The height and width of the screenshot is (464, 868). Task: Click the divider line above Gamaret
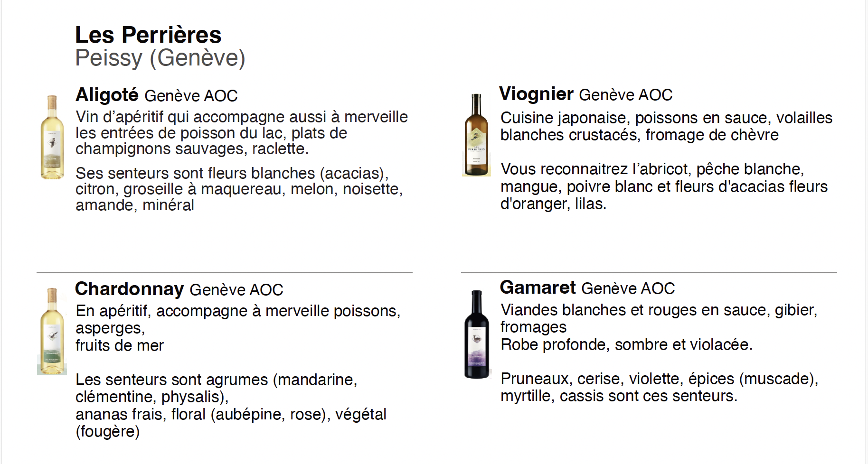click(x=649, y=273)
